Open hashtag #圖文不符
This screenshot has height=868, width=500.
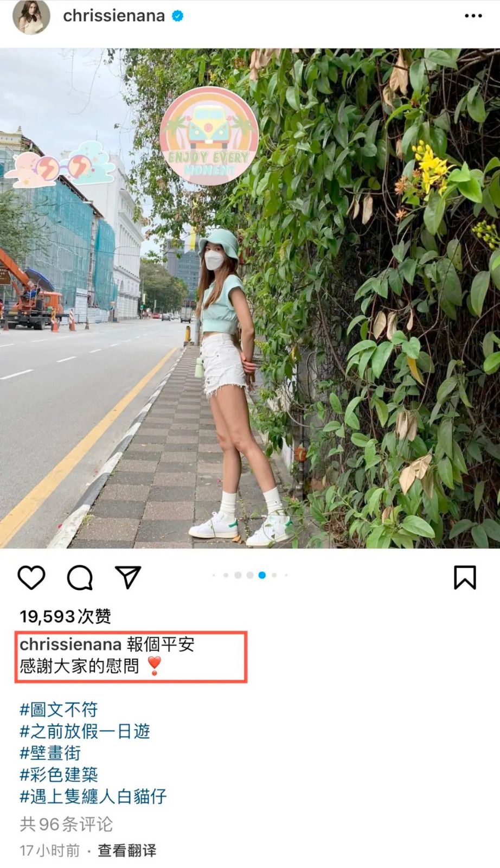click(59, 710)
